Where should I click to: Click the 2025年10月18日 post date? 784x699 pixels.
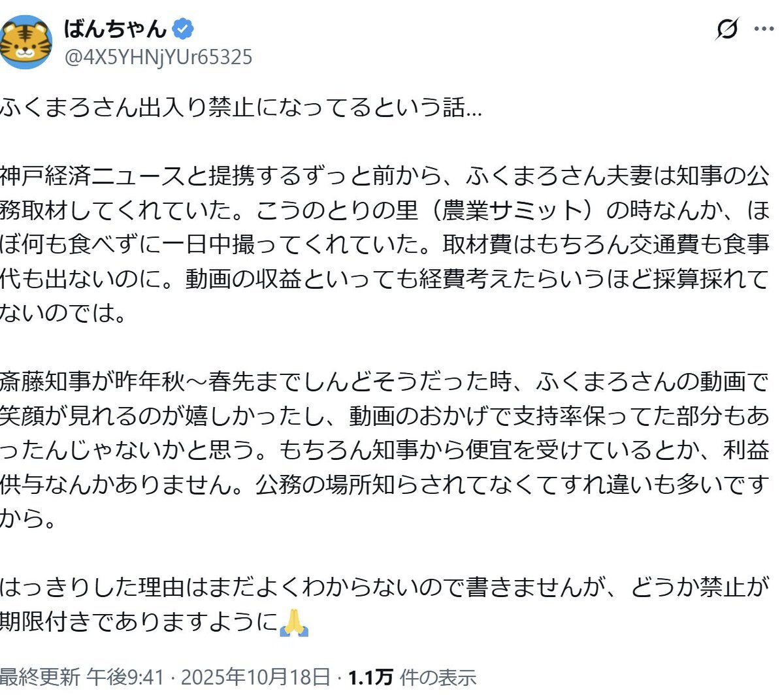pyautogui.click(x=255, y=677)
